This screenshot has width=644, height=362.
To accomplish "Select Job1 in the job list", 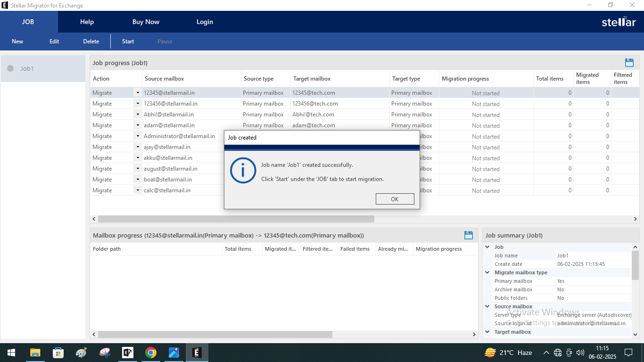I will click(x=43, y=68).
